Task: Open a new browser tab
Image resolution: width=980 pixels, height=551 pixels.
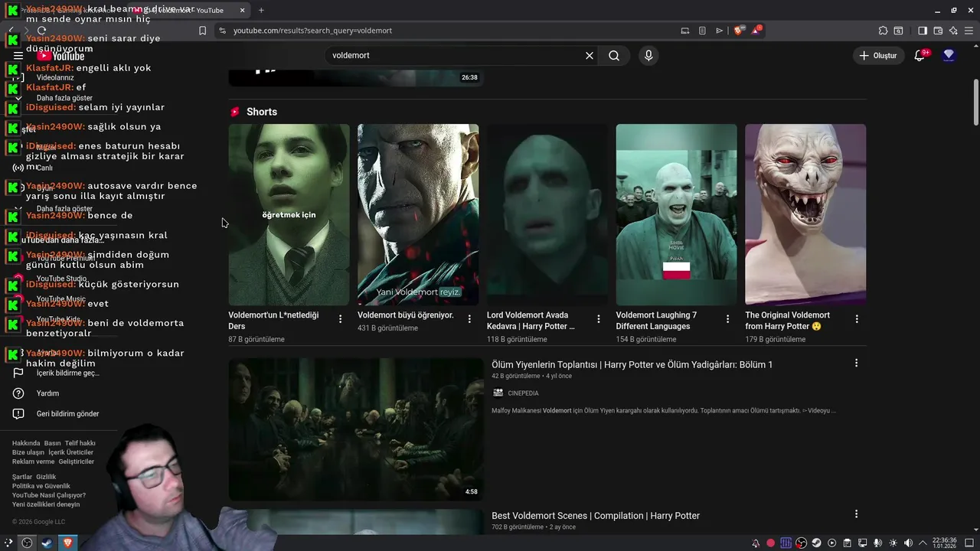Action: click(261, 10)
